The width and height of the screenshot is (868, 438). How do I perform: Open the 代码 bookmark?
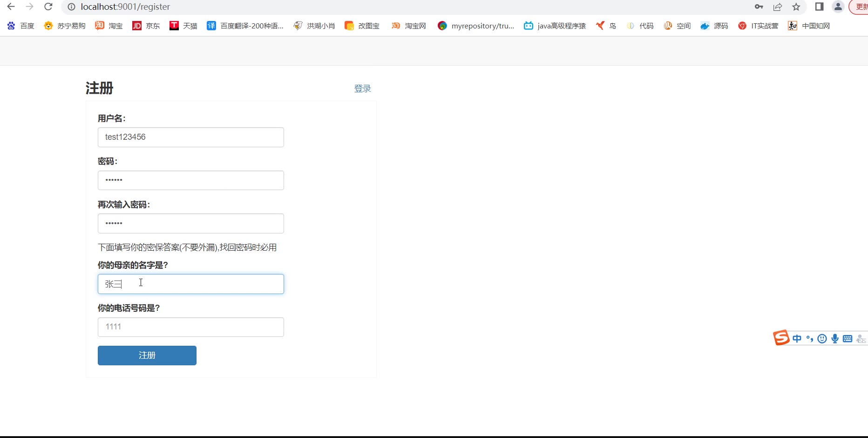(x=640, y=26)
